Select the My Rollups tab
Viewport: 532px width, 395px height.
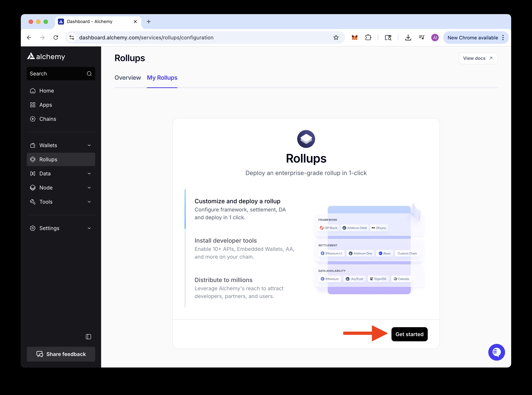click(162, 78)
